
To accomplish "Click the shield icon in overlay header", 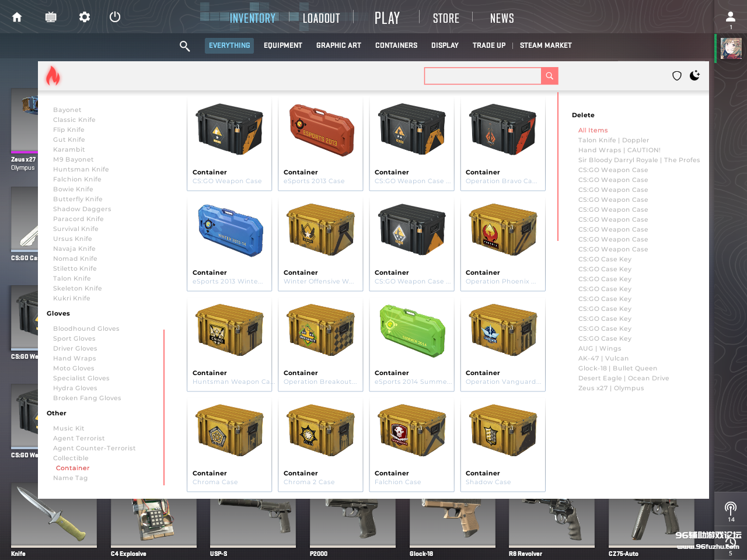I will click(x=677, y=76).
